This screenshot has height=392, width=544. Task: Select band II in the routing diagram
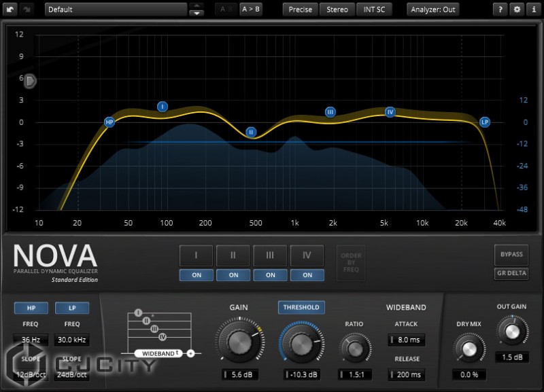[x=146, y=321]
